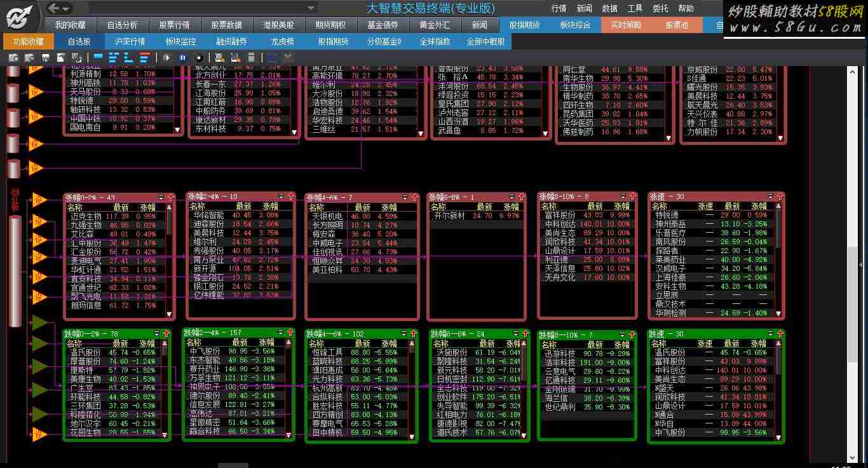
Task: Open dropdown on 涨幅0-2% - 43 panel
Action: [x=161, y=197]
